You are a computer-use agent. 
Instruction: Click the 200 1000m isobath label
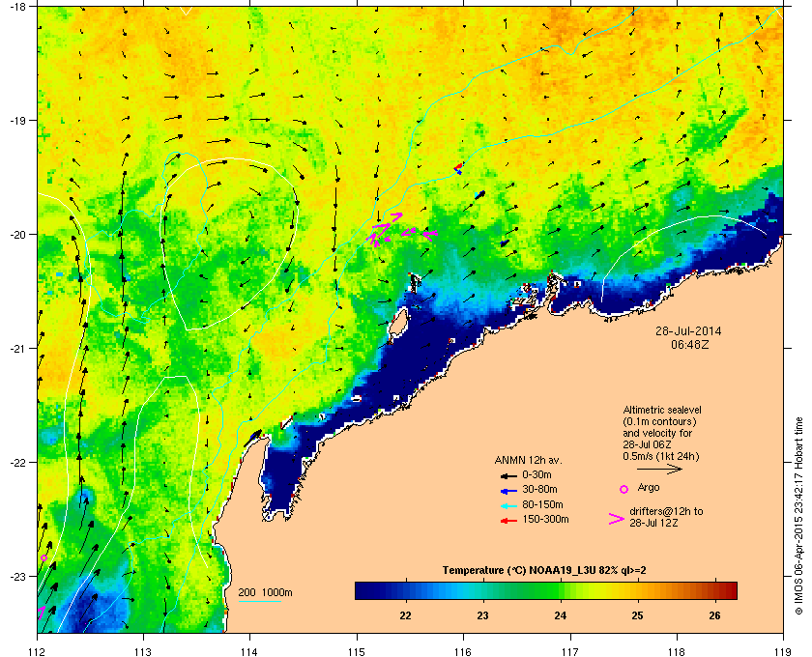click(x=265, y=593)
